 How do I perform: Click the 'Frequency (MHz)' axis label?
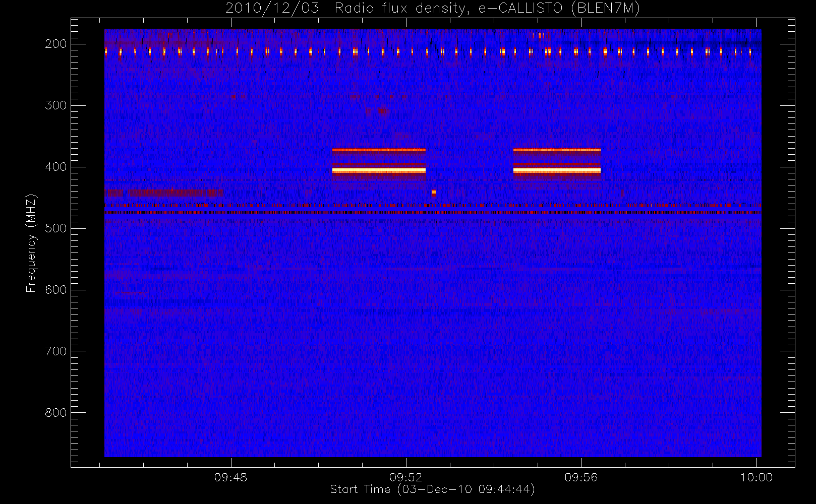[x=31, y=243]
